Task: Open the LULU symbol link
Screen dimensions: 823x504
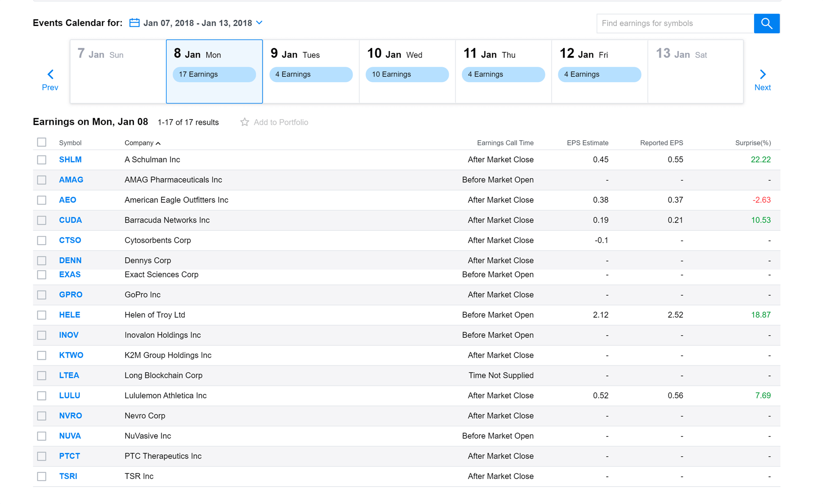Action: 69,396
